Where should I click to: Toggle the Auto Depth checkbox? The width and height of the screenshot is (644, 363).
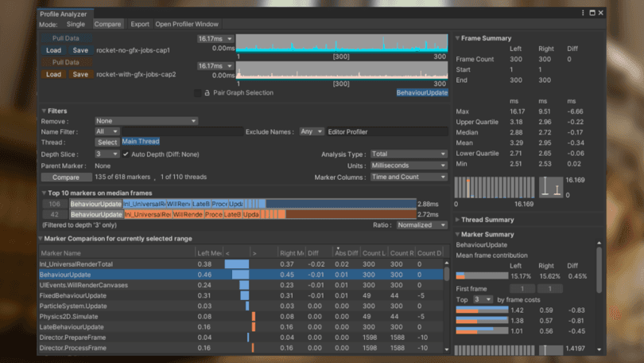126,154
